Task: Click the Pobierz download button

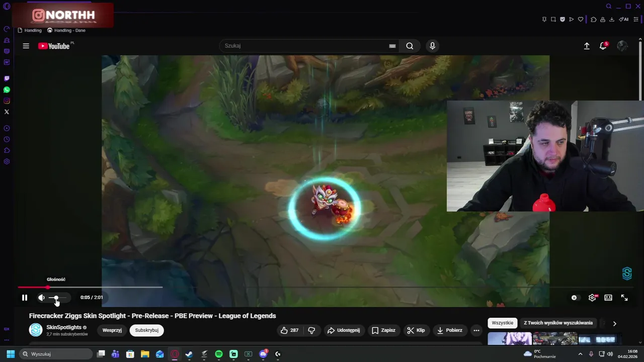Action: pyautogui.click(x=450, y=330)
